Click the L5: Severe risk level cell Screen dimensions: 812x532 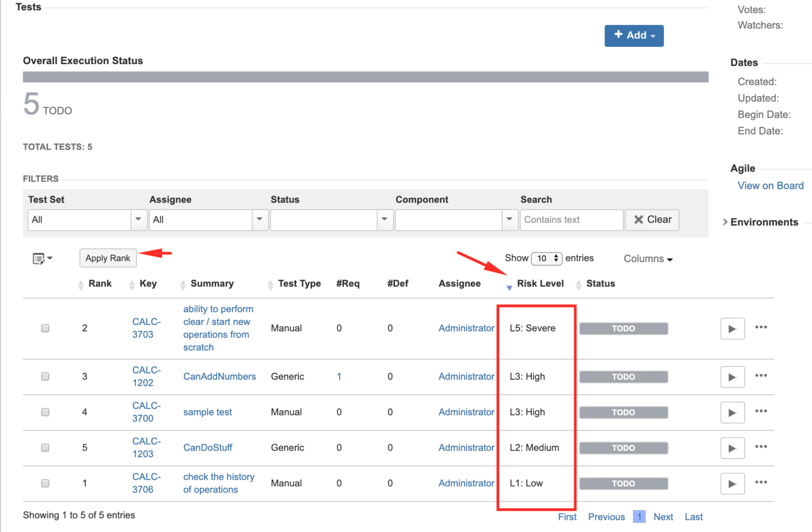[532, 328]
